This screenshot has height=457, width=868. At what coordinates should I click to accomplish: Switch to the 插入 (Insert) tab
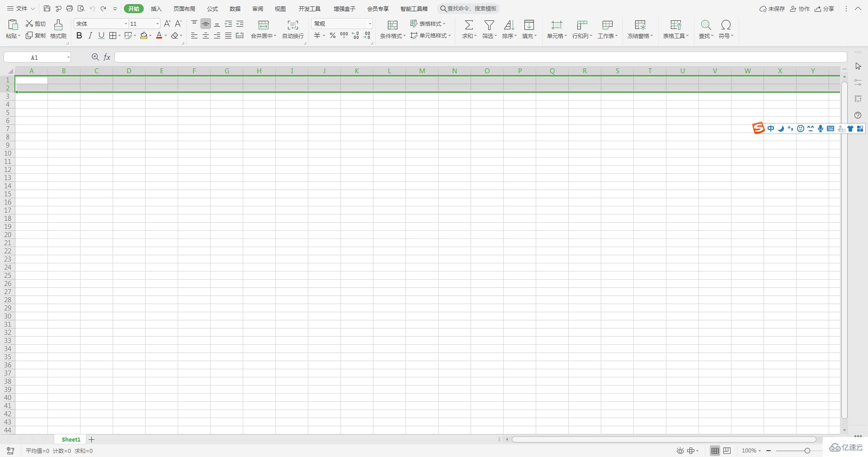156,9
